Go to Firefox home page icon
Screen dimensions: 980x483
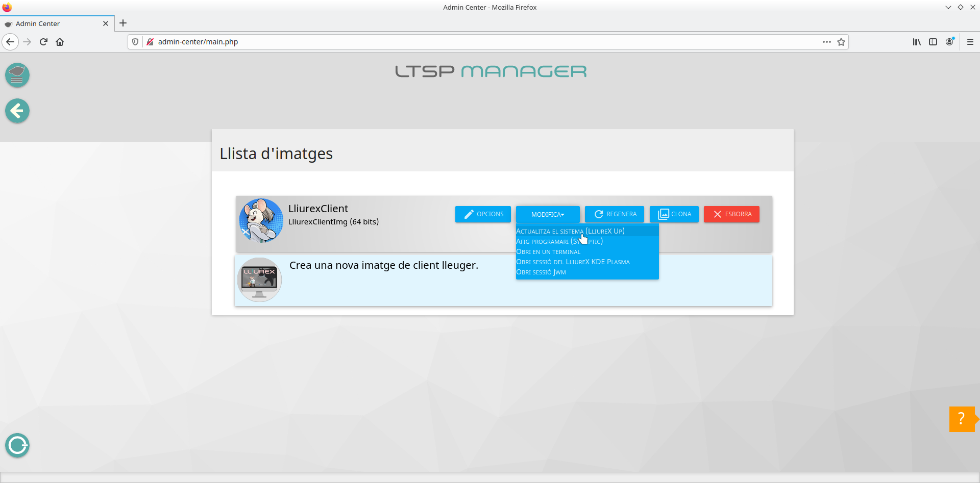(x=60, y=42)
